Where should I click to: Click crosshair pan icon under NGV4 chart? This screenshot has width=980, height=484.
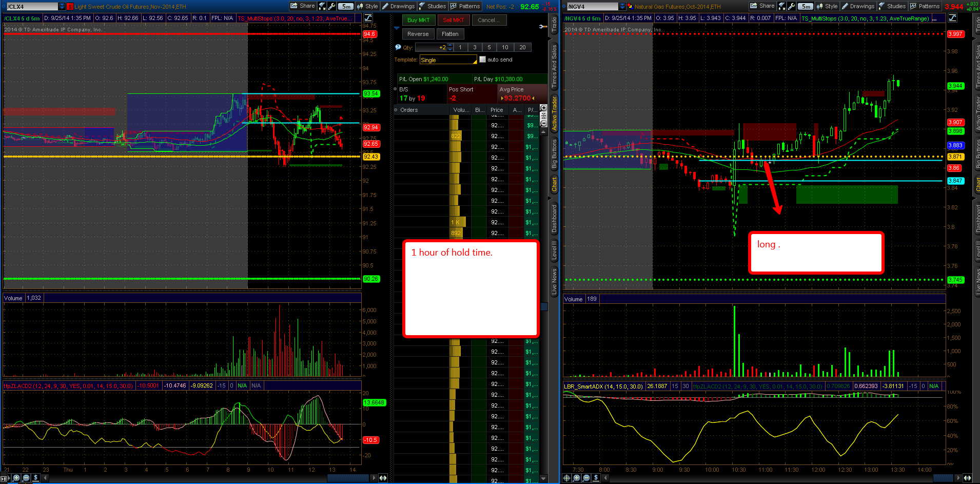(x=567, y=478)
